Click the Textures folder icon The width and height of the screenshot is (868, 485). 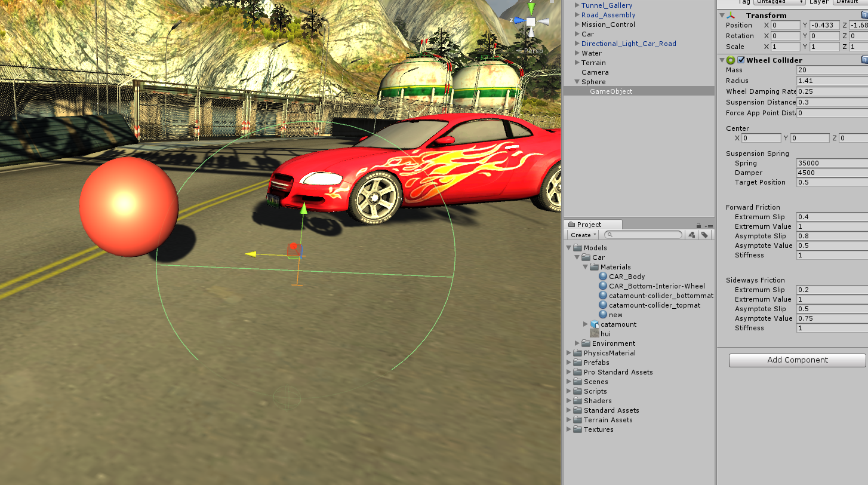tap(577, 429)
